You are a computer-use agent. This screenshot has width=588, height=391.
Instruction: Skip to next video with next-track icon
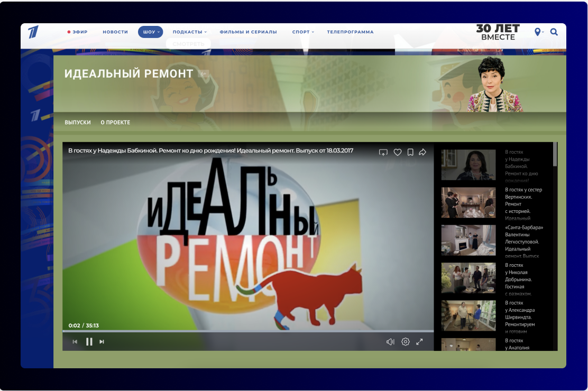[x=102, y=341]
